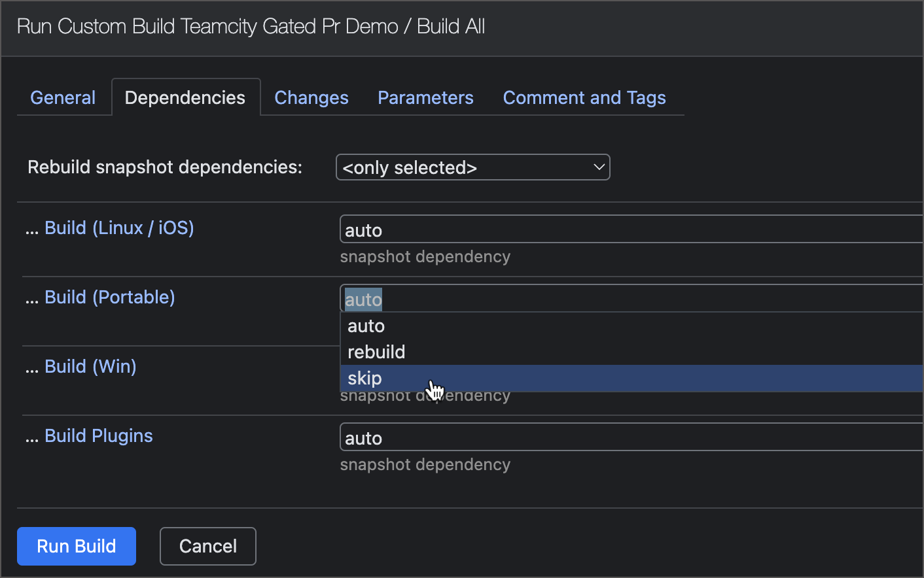
Task: Follow the Build (Win) link
Action: pyautogui.click(x=90, y=366)
